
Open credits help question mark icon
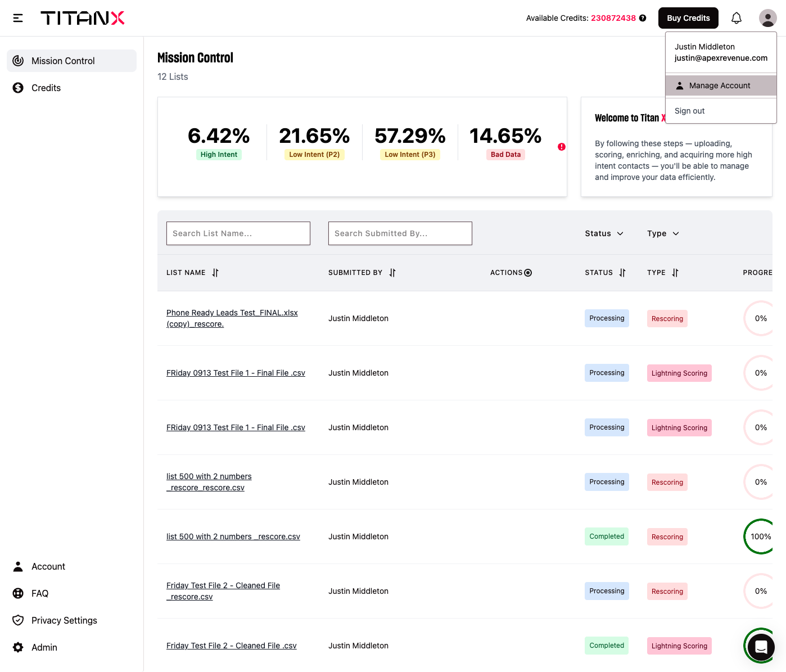(x=643, y=18)
